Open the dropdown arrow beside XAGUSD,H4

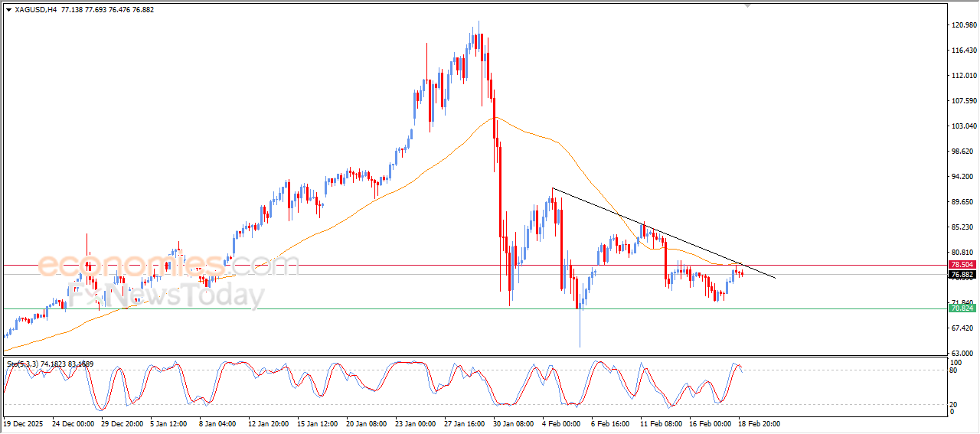point(8,10)
